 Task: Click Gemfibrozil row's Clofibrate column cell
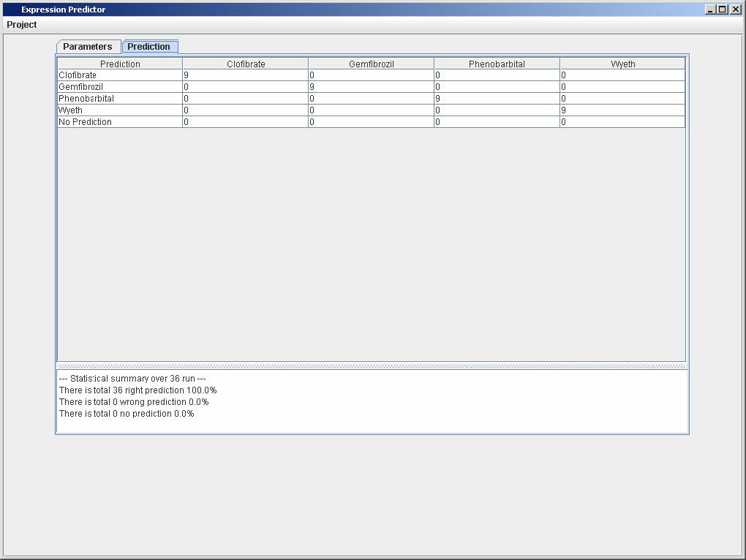246,87
